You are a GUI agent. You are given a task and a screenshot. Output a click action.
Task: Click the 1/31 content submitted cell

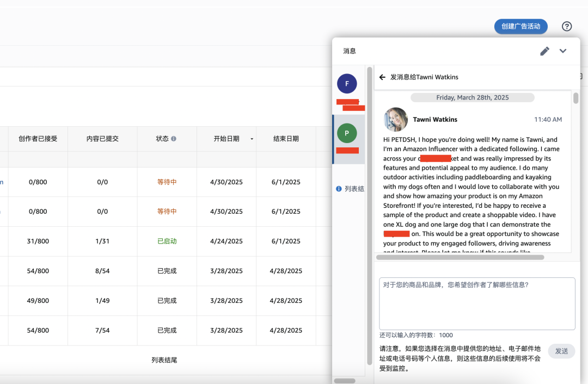tap(102, 241)
